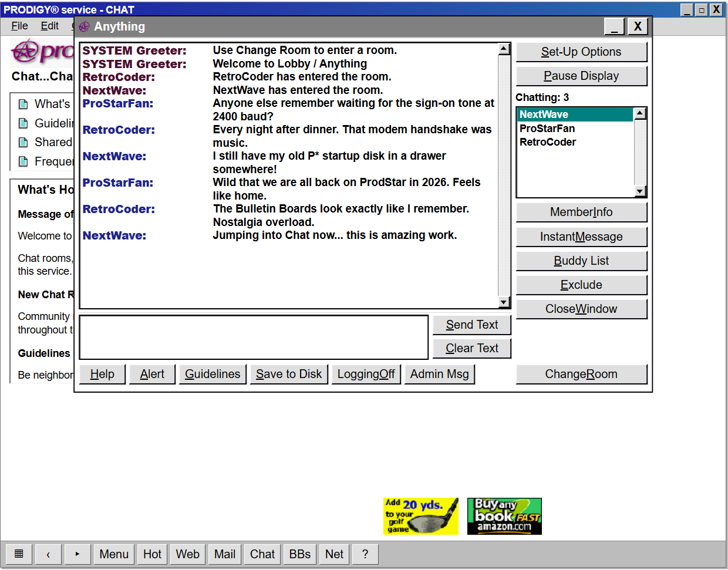This screenshot has height=570, width=728.
Task: Go back with the left arrow button
Action: pyautogui.click(x=48, y=554)
